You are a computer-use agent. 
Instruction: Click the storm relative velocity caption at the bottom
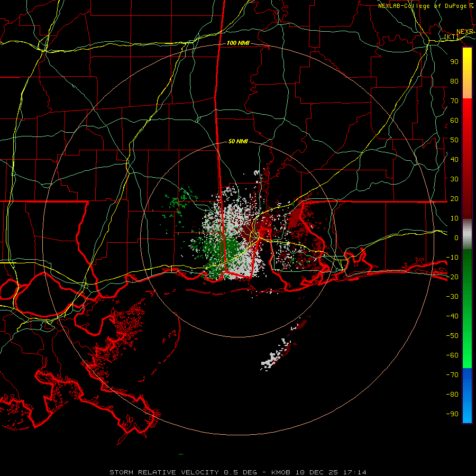[238, 472]
